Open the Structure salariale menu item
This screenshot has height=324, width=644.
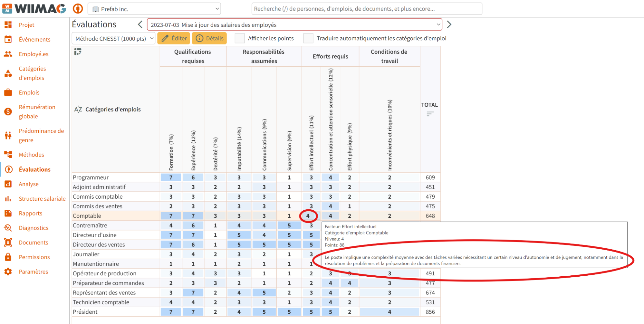42,199
